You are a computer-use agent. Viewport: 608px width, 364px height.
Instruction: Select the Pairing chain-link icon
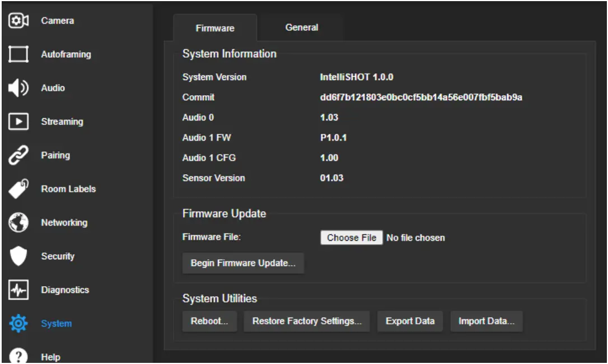tap(18, 155)
